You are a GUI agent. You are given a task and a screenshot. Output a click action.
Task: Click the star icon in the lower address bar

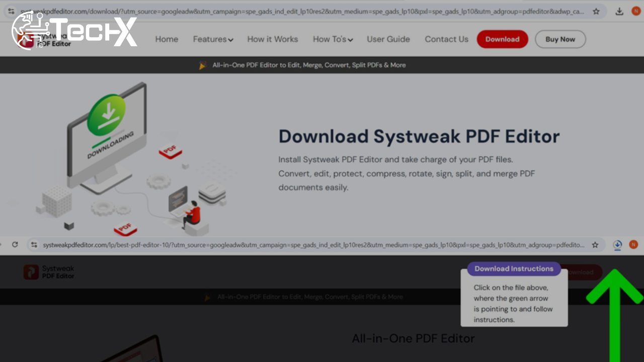596,245
